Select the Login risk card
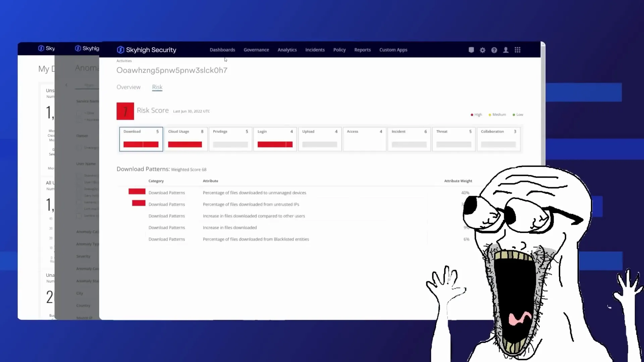Image resolution: width=644 pixels, height=362 pixels. (x=275, y=139)
